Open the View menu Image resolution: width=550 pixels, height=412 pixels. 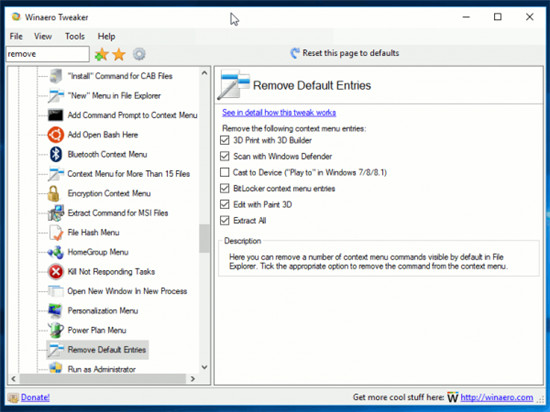pos(43,36)
